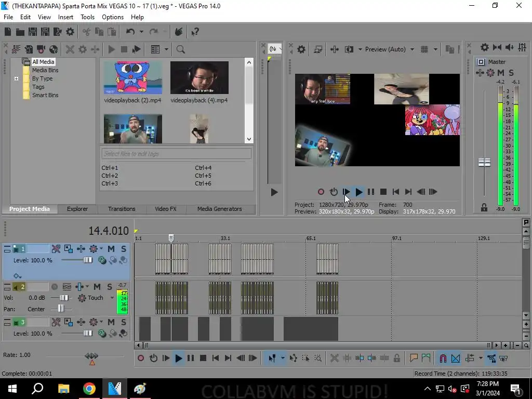
Task: Mute video track 3
Action: (x=111, y=322)
